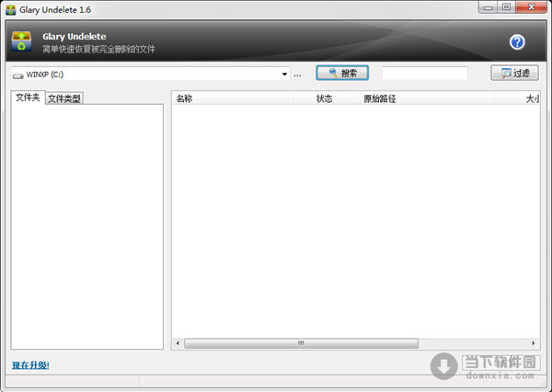The width and height of the screenshot is (552, 392).
Task: Switch to the 文件类型 tab
Action: coord(64,98)
